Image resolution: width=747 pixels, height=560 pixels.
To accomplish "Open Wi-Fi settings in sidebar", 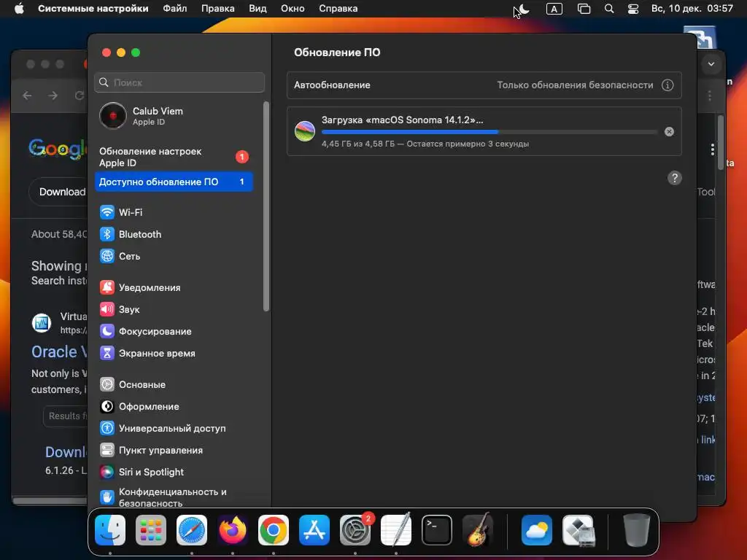I will pyautogui.click(x=121, y=212).
